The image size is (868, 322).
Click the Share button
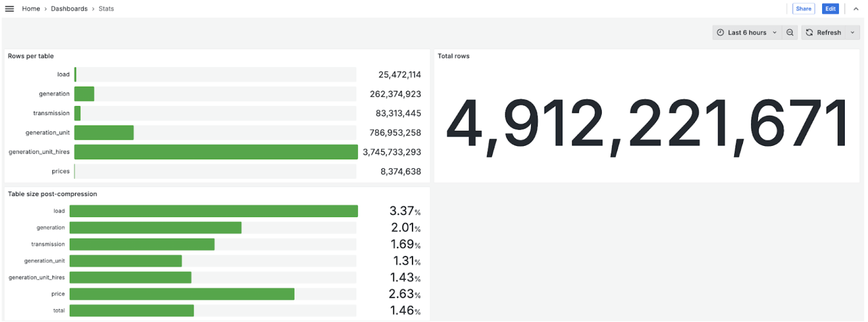[803, 9]
